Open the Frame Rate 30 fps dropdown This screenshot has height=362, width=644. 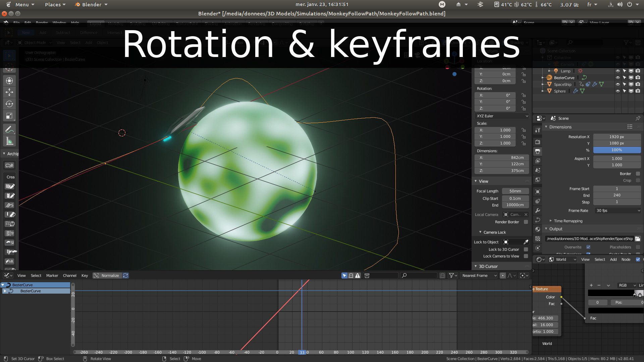pos(618,210)
